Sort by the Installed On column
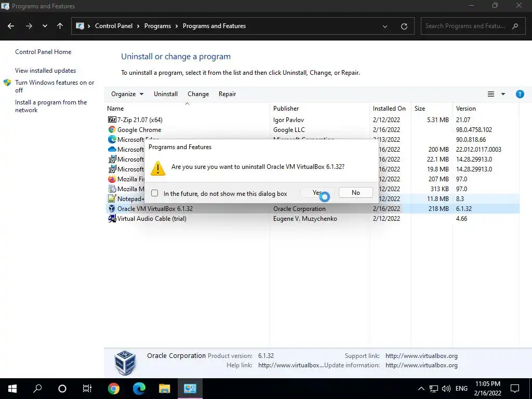This screenshot has width=532, height=399. [389, 109]
